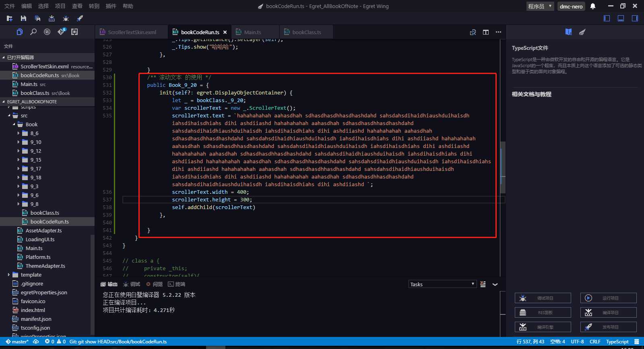Screen dimensions: 644x349
Task: Collapse the Book folder
Action: point(14,124)
